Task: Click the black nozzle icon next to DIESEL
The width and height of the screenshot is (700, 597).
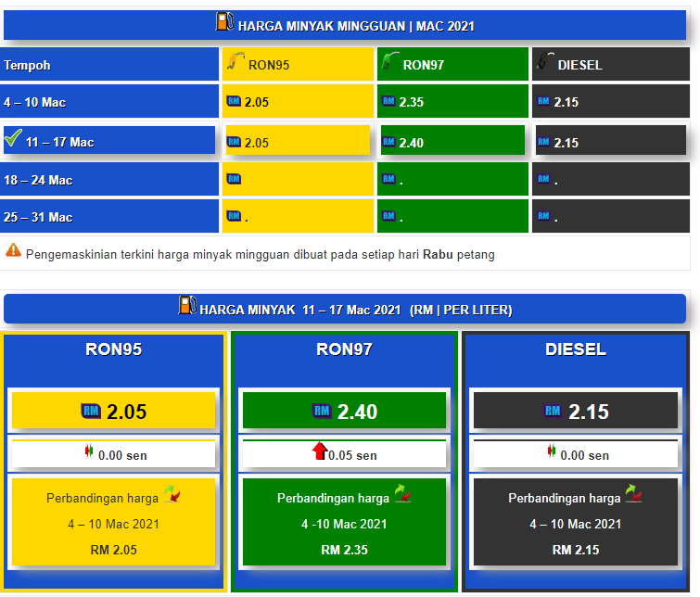Action: coord(546,63)
